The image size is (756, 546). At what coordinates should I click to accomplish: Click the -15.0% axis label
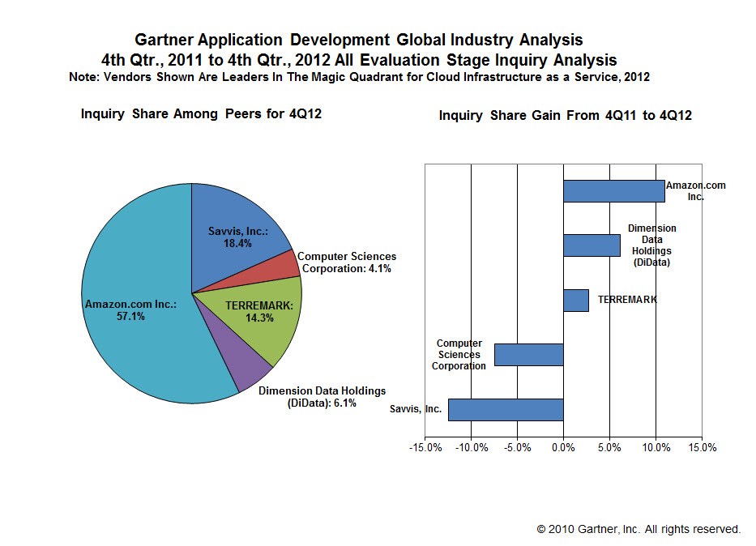tap(425, 448)
